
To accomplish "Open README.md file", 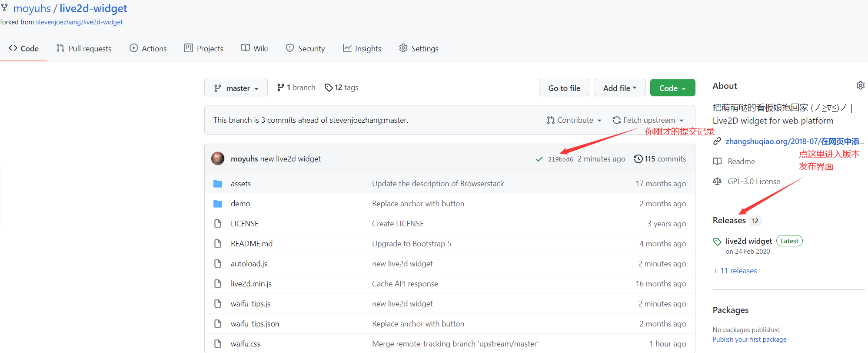I will pos(252,244).
